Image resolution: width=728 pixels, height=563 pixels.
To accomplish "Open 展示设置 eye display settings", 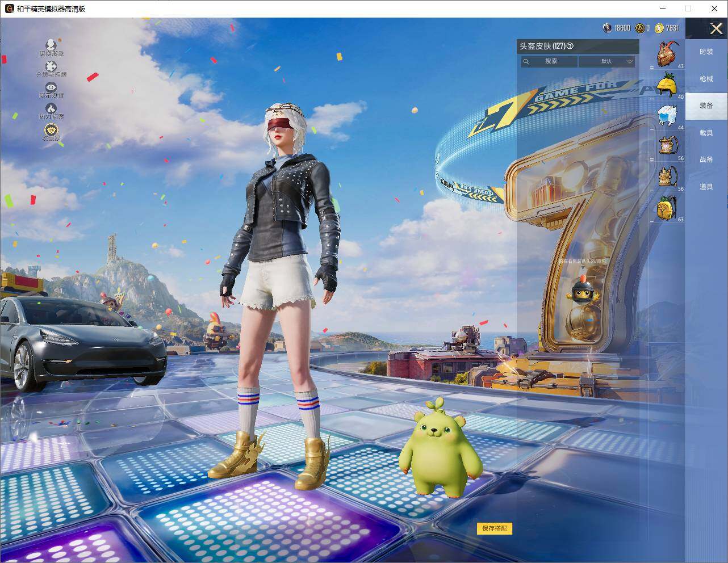I will click(51, 87).
